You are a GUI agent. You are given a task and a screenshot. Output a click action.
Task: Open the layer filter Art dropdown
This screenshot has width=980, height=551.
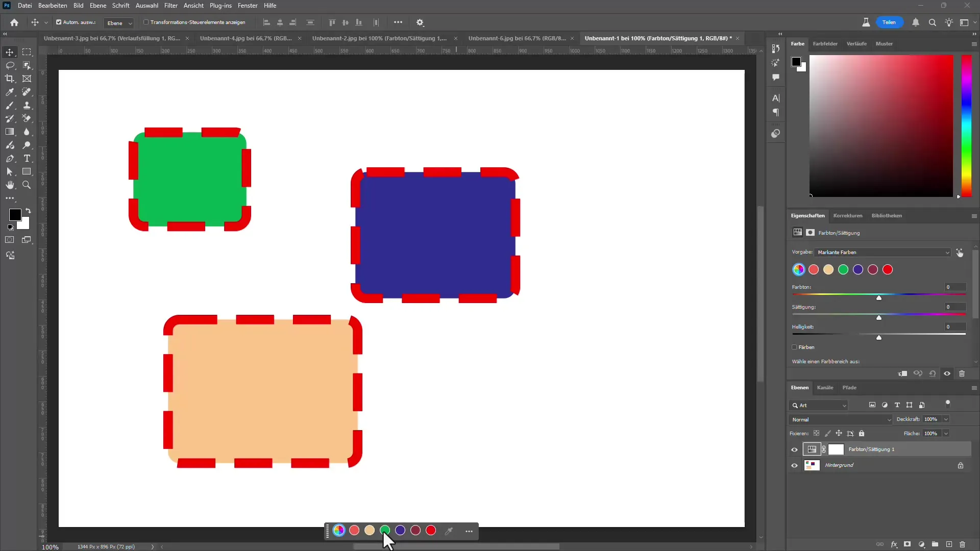coord(819,406)
